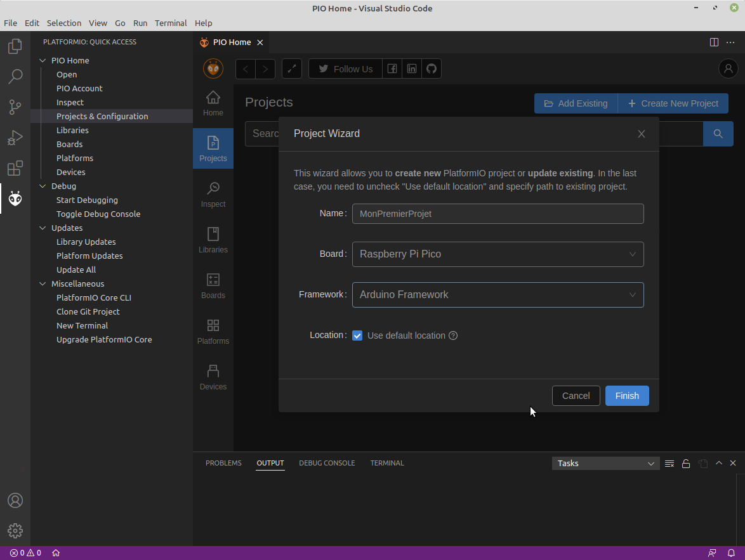Go to the Home section in PIO sidebar
Image resolution: width=745 pixels, height=560 pixels.
pyautogui.click(x=213, y=103)
